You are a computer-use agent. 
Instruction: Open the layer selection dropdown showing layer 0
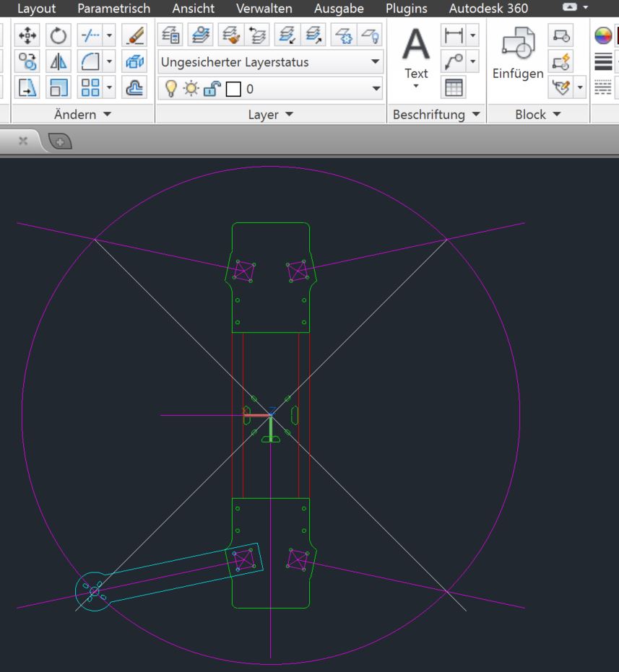point(376,88)
